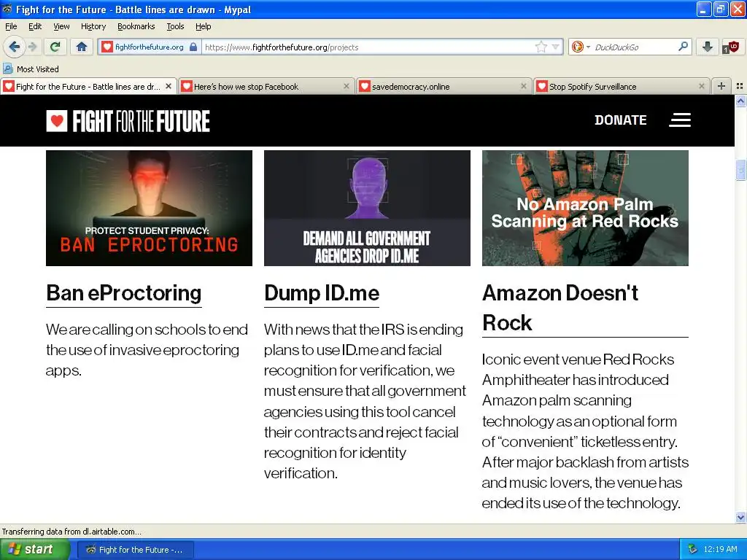Follow the Ban eProctoring heading link
The width and height of the screenshot is (747, 560).
(124, 293)
